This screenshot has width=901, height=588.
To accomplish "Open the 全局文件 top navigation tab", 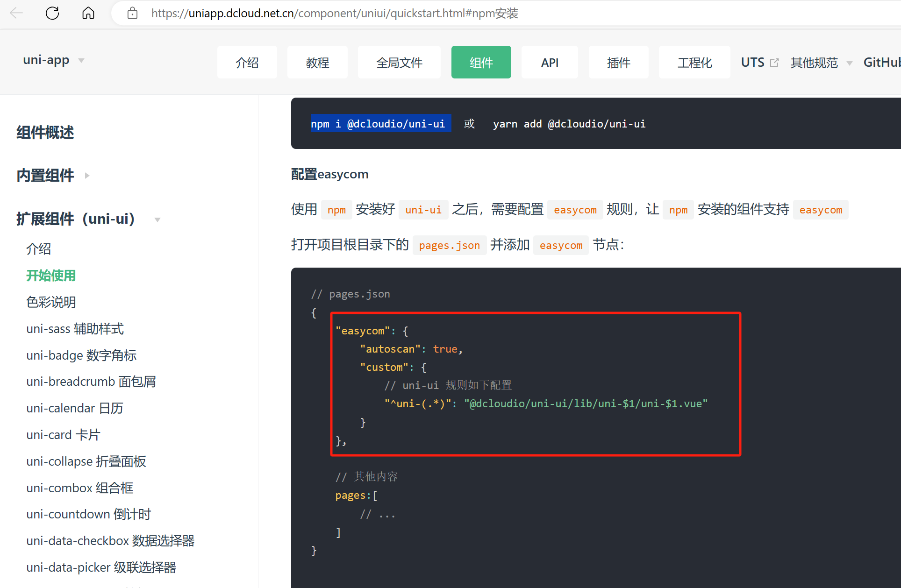I will 399,62.
